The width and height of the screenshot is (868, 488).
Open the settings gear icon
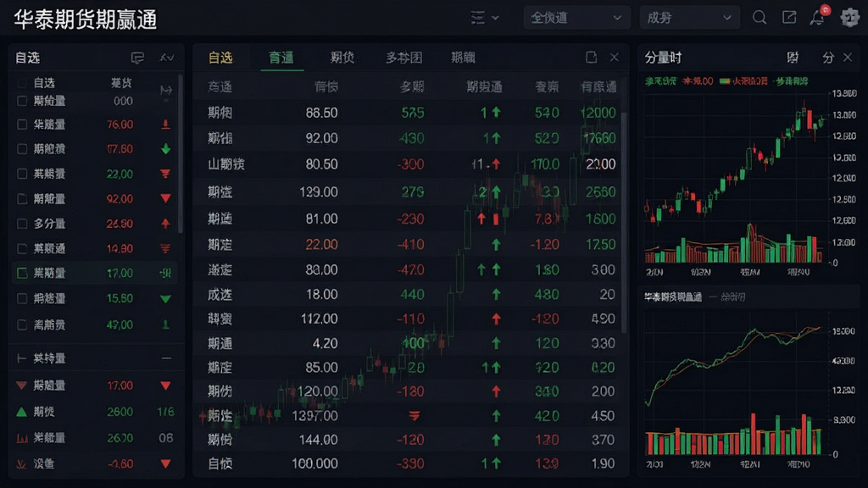pos(849,18)
